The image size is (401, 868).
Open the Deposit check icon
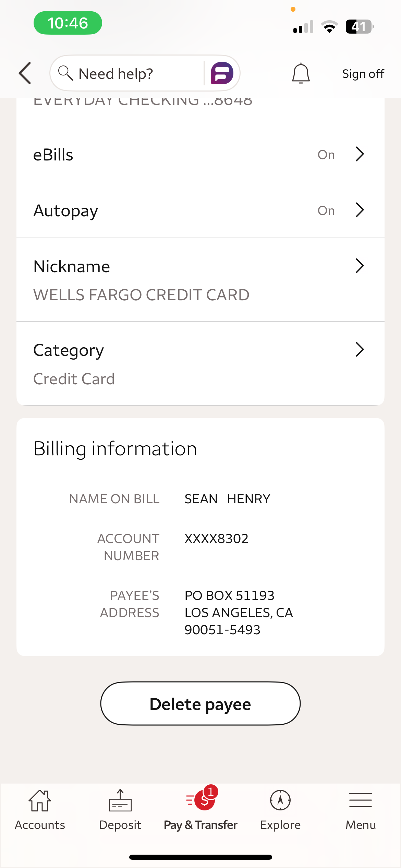pos(120,801)
